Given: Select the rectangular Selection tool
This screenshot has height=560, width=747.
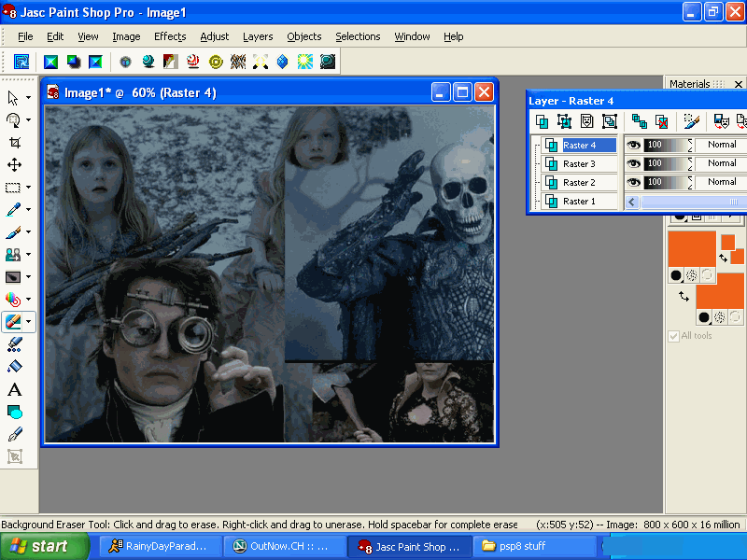Looking at the screenshot, I should tap(13, 188).
